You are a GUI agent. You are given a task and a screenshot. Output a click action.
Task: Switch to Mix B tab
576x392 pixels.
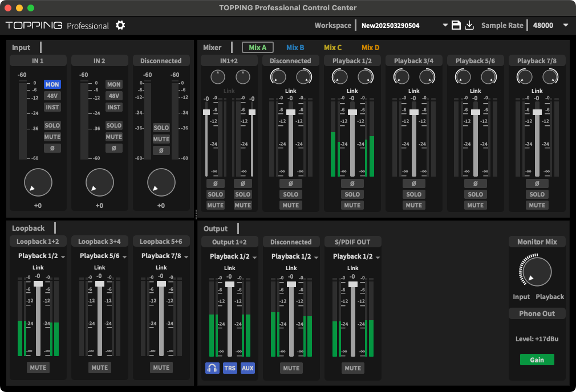coord(295,47)
